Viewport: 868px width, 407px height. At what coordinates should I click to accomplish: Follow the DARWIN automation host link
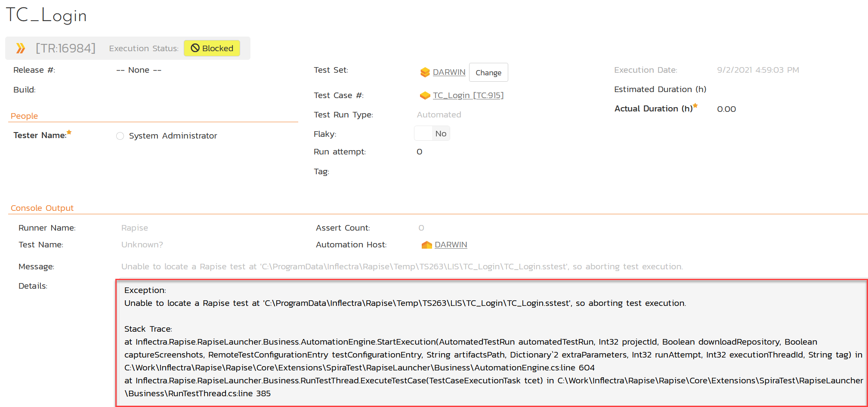tap(451, 245)
